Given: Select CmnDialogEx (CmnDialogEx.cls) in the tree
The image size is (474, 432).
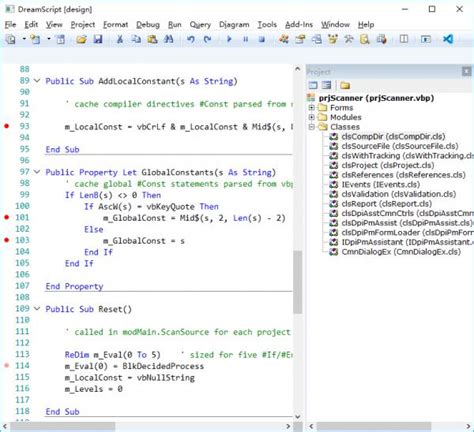Looking at the screenshot, I should tap(401, 252).
